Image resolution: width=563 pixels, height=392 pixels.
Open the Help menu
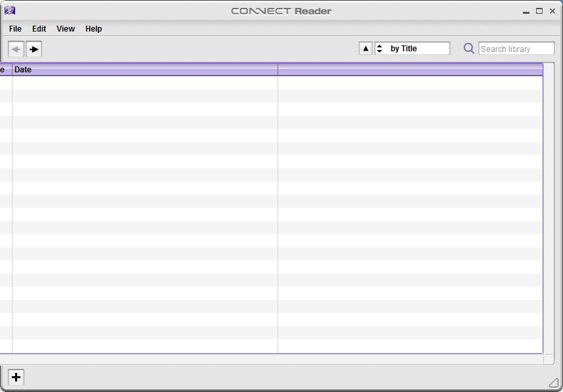(x=93, y=29)
